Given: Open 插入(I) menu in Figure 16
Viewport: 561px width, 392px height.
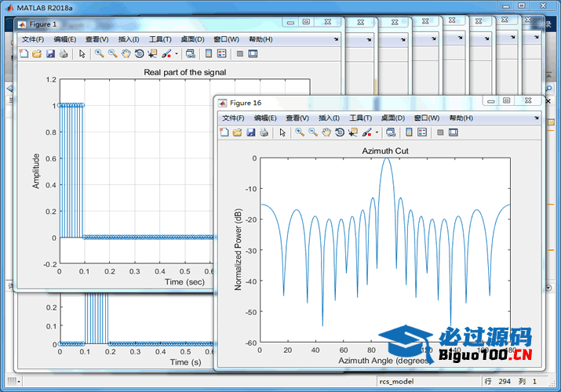Looking at the screenshot, I should tap(330, 118).
